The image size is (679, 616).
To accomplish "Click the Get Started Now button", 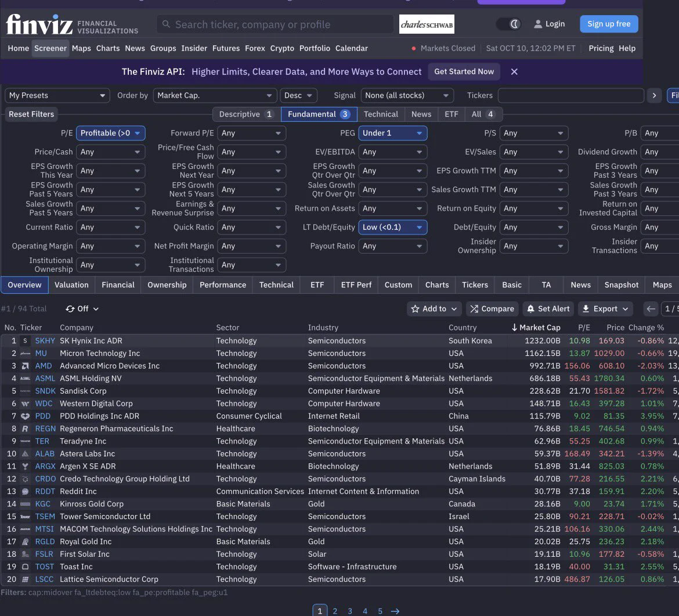I will pyautogui.click(x=464, y=71).
